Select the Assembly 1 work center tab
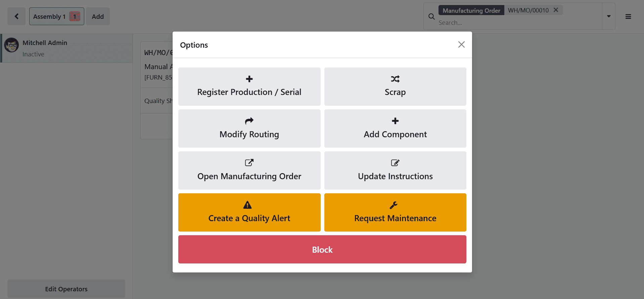The image size is (644, 299). pos(56,16)
